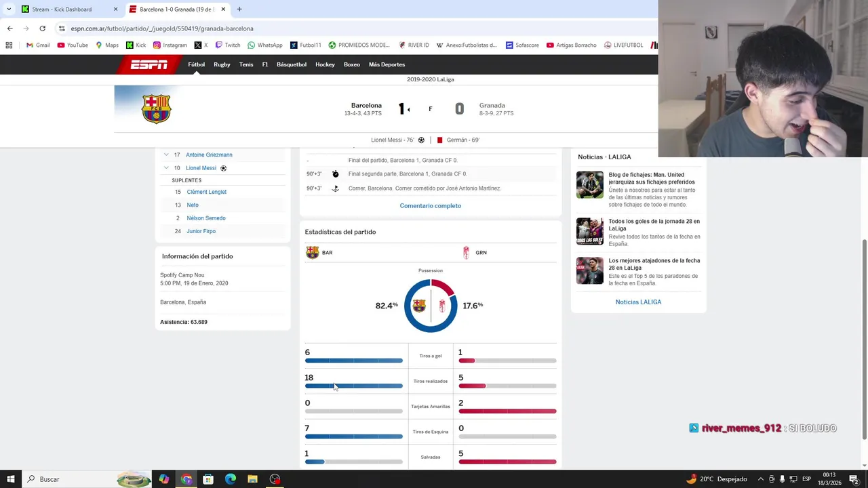Open the Básquetbol menu

click(292, 64)
